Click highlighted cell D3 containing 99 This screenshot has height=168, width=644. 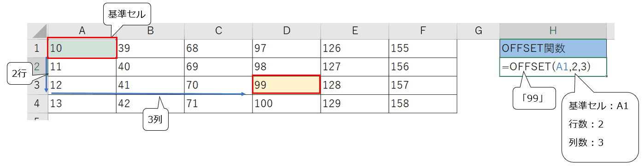[287, 85]
